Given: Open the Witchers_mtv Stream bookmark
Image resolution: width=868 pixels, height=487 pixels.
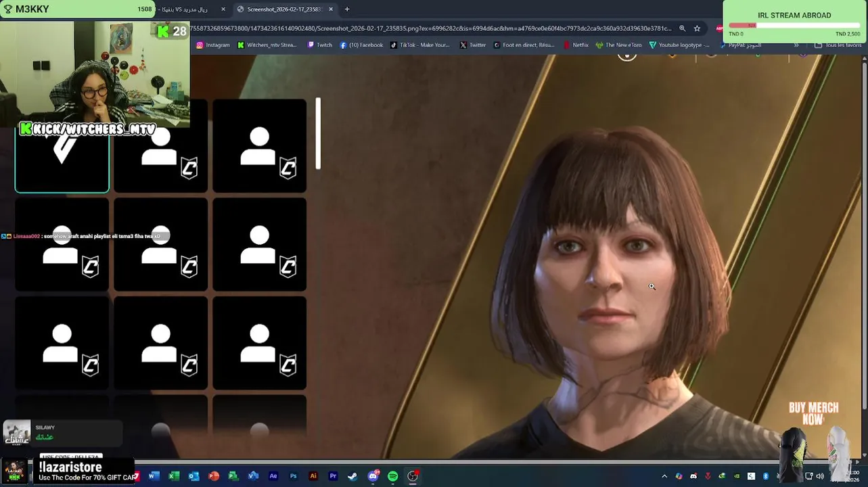Looking at the screenshot, I should [x=267, y=45].
